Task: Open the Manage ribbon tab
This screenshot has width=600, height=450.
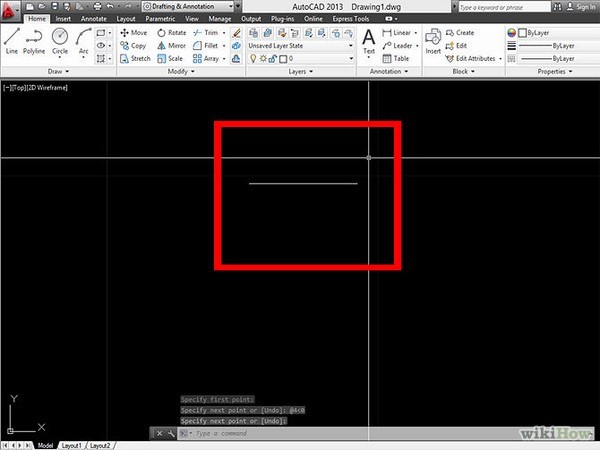Action: point(220,19)
